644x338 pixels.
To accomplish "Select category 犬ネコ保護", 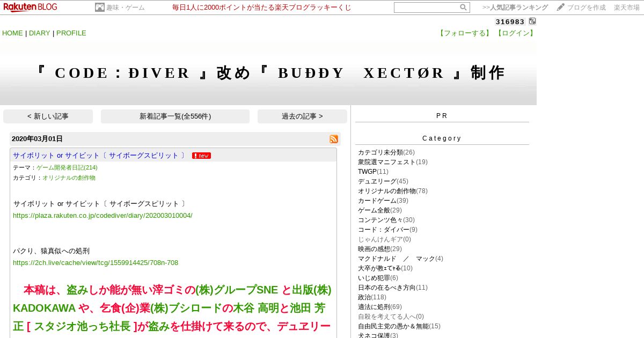I will coord(374,335).
